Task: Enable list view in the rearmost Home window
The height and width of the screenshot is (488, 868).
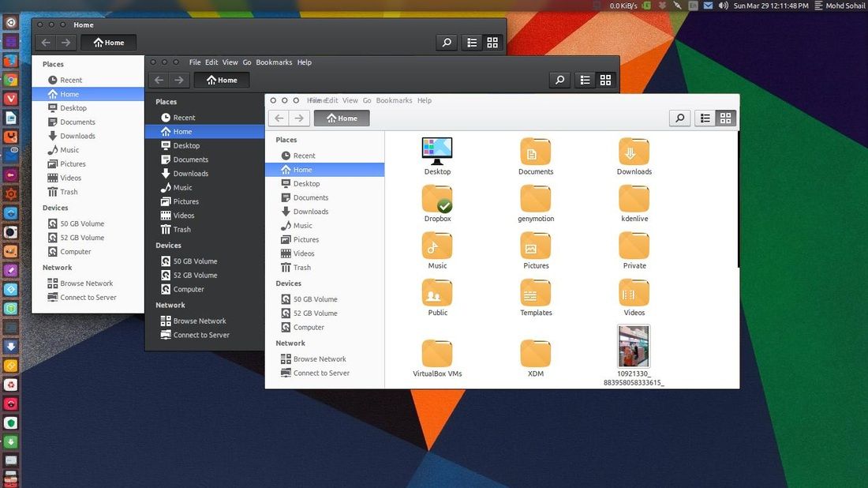Action: (x=471, y=43)
